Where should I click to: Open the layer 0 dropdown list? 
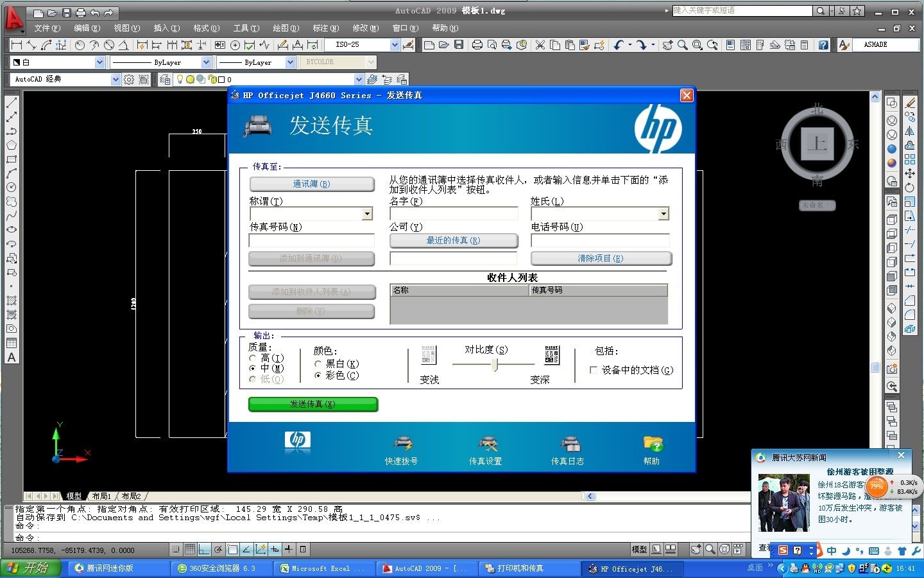359,80
